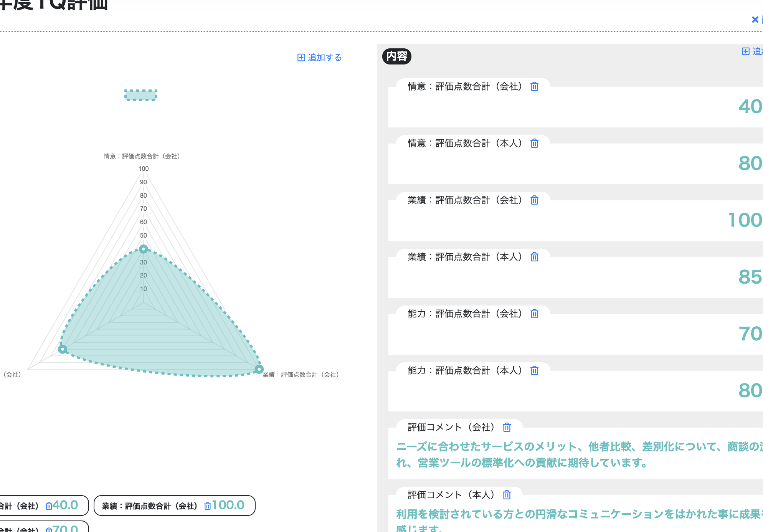Click 追加する link above the radar chart
The height and width of the screenshot is (532, 763).
tap(320, 58)
